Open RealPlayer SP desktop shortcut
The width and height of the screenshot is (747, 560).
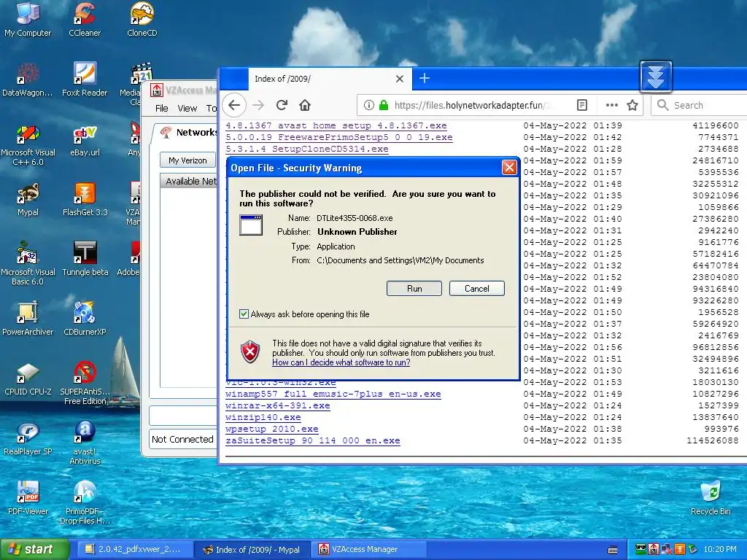[x=28, y=439]
